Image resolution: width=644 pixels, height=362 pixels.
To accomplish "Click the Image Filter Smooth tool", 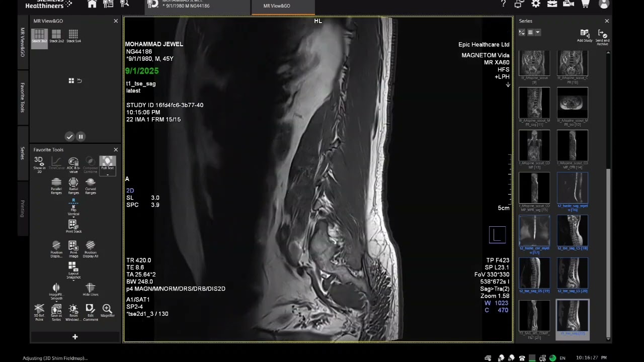I will [56, 292].
